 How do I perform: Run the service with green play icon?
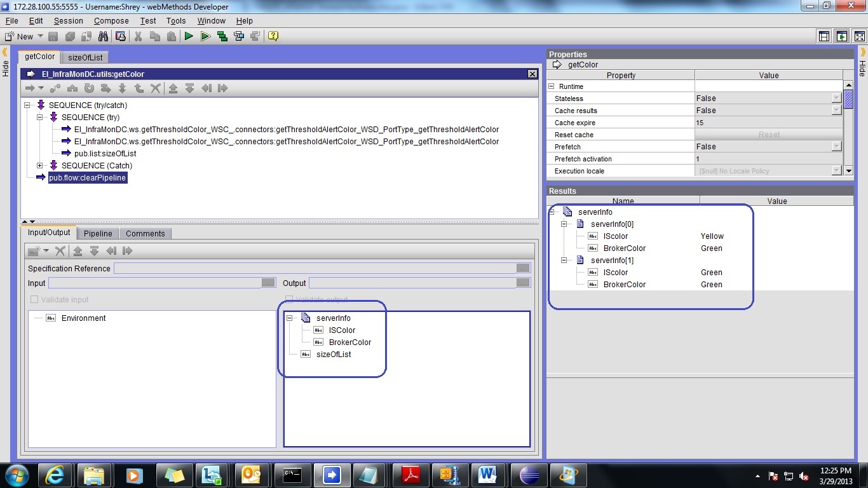[x=189, y=36]
